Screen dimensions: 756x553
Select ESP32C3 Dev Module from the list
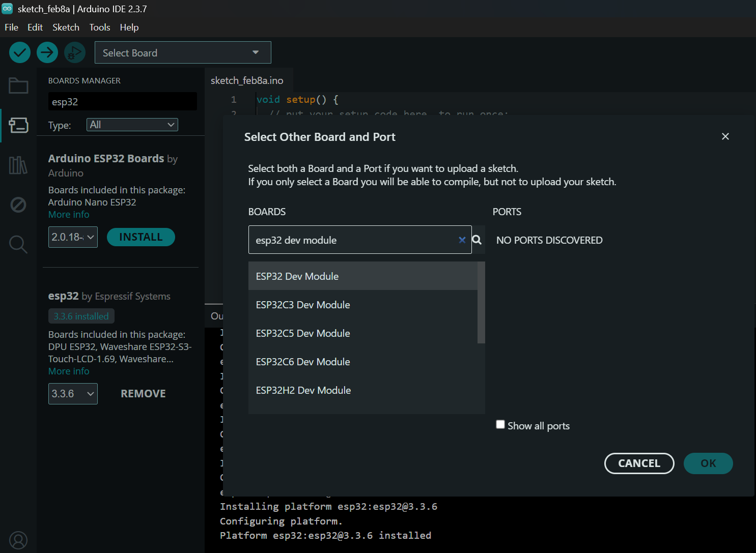(303, 305)
